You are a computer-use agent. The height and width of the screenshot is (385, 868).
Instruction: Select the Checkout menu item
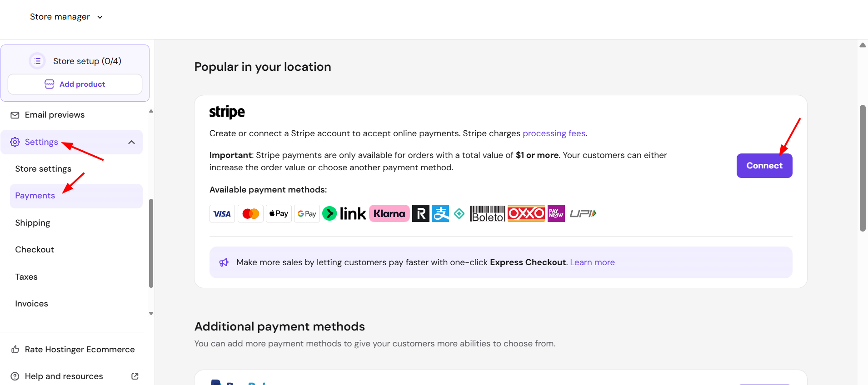coord(35,250)
